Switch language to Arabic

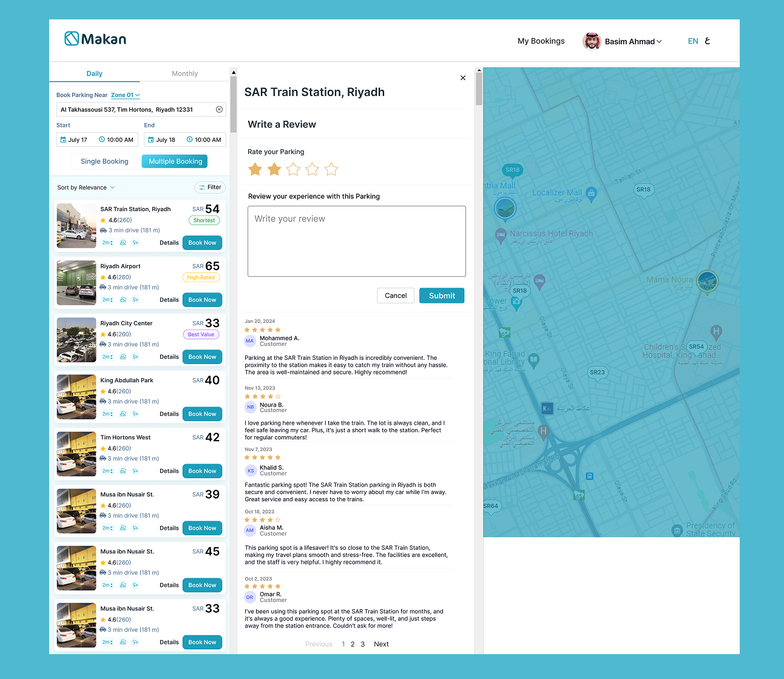tap(707, 41)
